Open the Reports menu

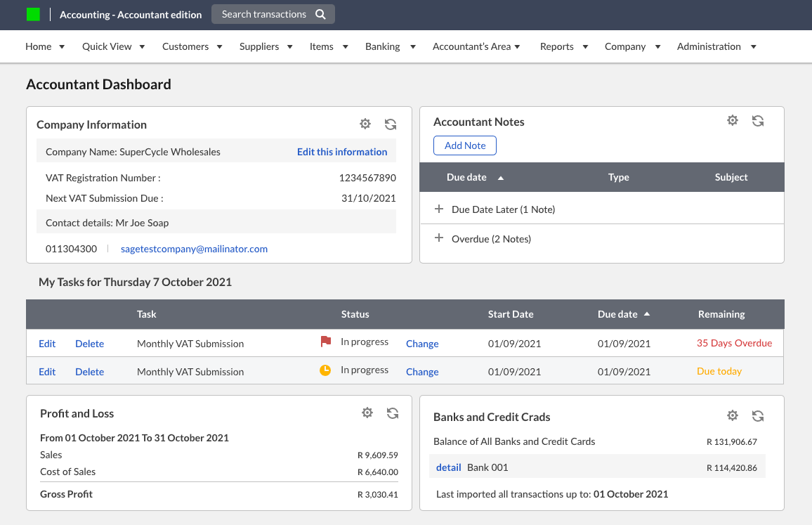coord(557,46)
